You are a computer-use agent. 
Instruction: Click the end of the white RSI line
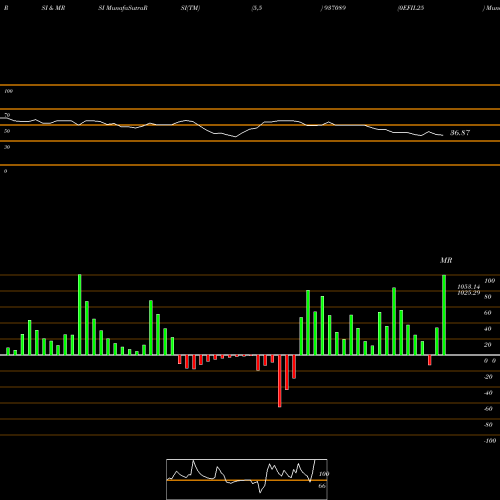coord(443,135)
